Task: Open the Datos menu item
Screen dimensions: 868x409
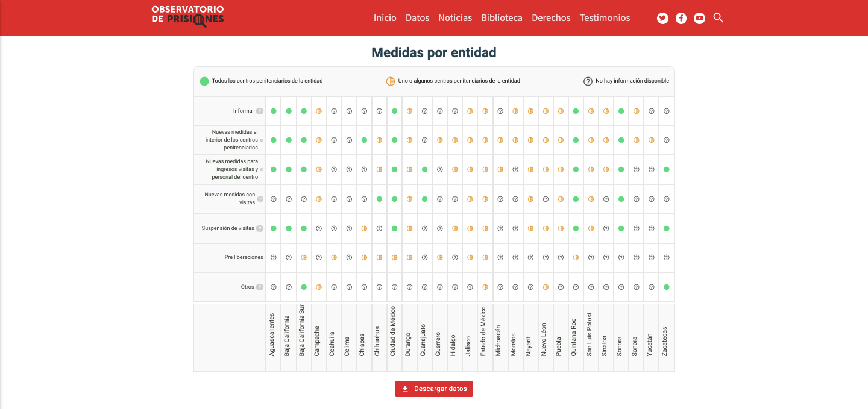Action: pyautogui.click(x=417, y=18)
